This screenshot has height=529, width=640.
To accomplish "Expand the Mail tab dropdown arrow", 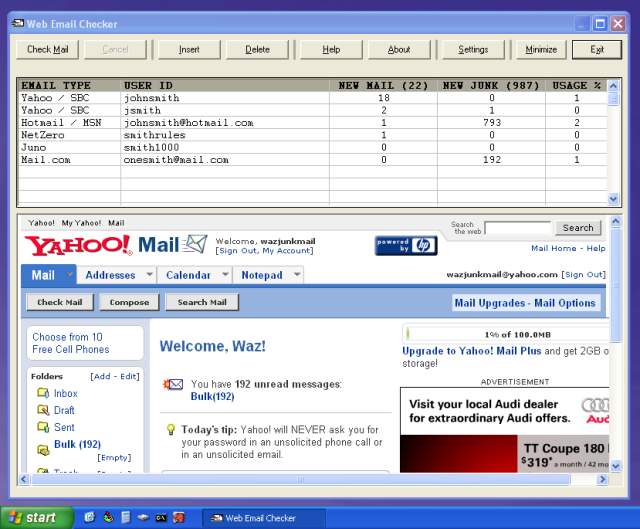I will coord(70,274).
